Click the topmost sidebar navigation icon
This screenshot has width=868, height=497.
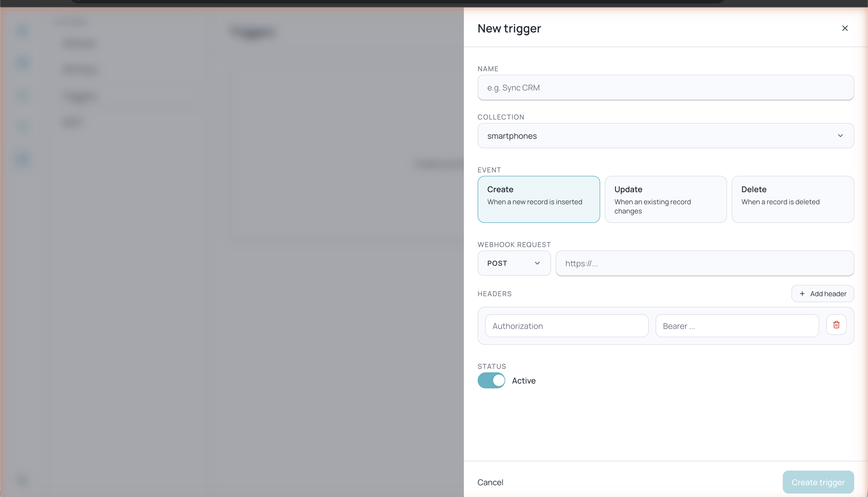(22, 31)
